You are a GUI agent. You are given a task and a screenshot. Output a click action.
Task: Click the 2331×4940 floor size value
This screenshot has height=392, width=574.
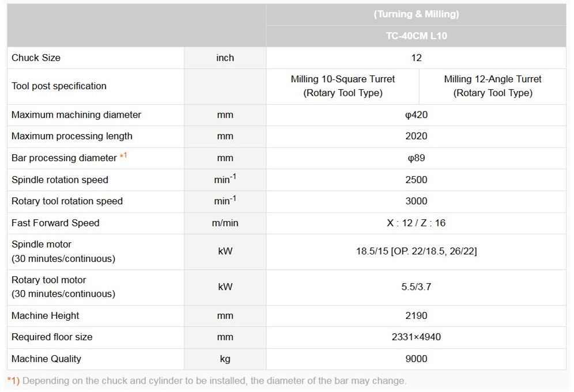coord(416,337)
